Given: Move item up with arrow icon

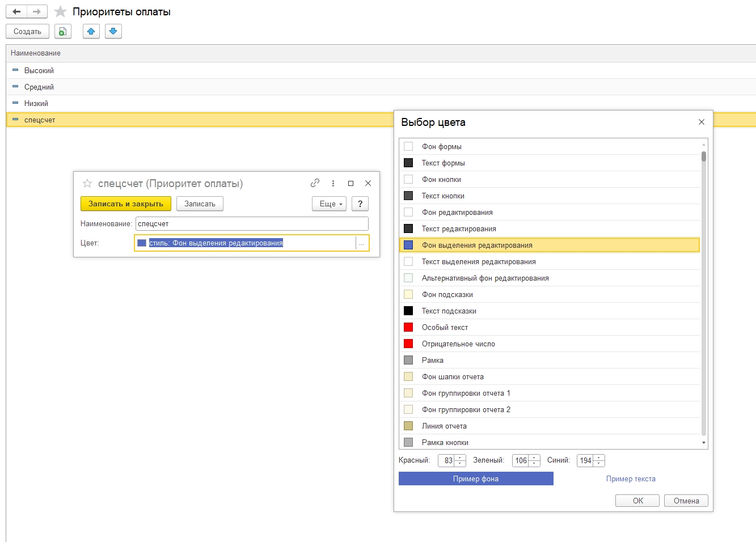Looking at the screenshot, I should coord(91,32).
